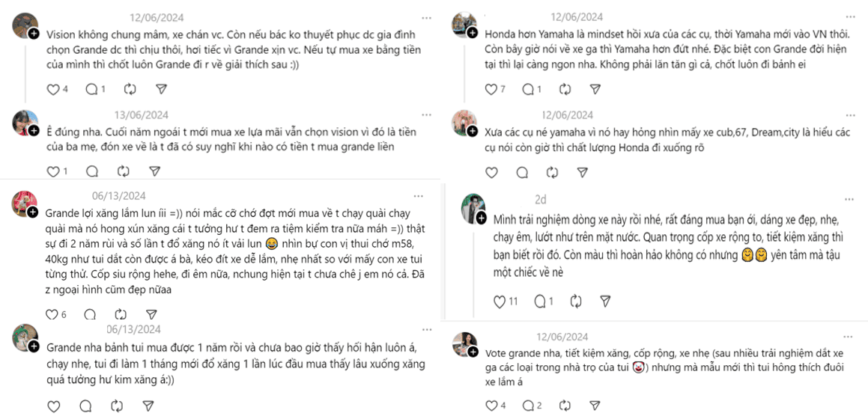Click comment icon under "Grande nha bảnh tui" post
868x419 pixels.
coord(85,406)
